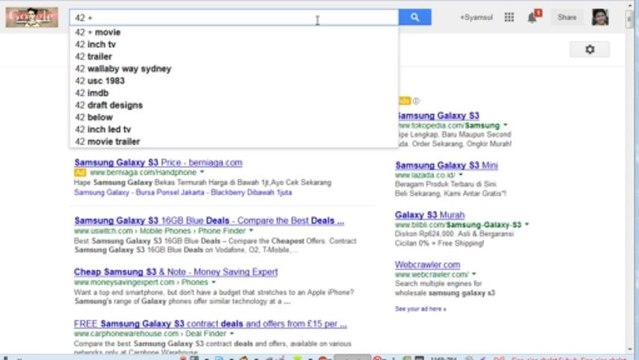This screenshot has width=639, height=360.
Task: Open the Samsung Galaxy S3 Price berniaga.com result
Action: 158,162
